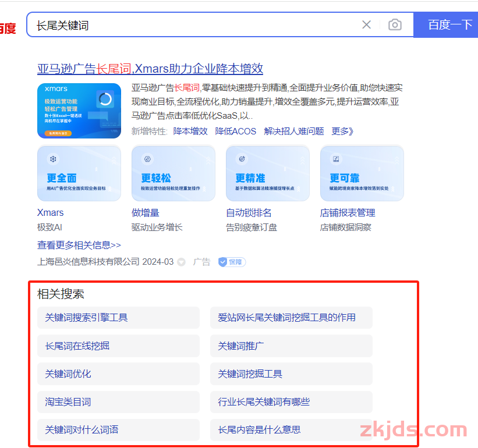478x448 pixels.
Task: Select related search 淘宝类目词
Action: (x=118, y=402)
